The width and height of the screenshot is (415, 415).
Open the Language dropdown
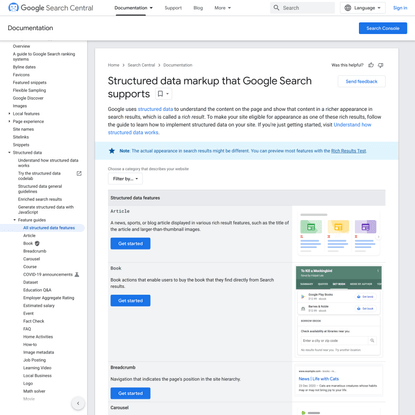363,8
